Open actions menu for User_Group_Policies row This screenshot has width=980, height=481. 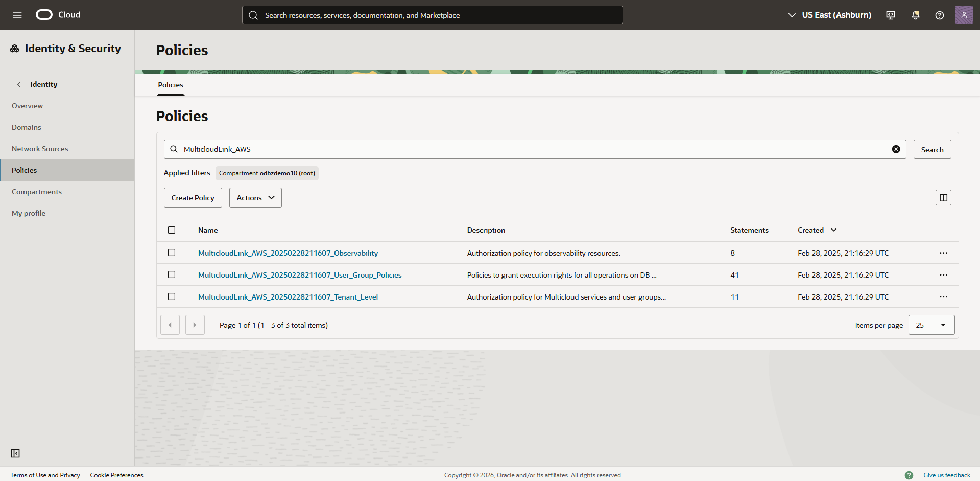click(943, 275)
